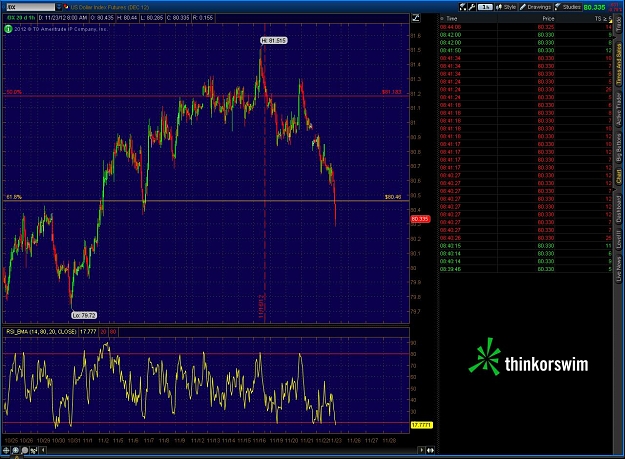
Task: Switch to the Level II side tab
Action: (619, 240)
